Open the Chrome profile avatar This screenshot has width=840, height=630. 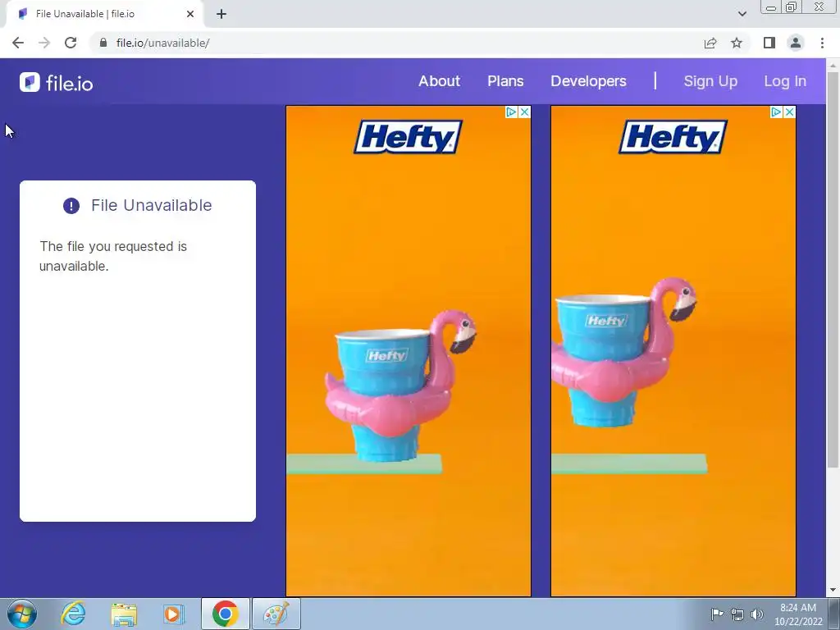[x=796, y=43]
